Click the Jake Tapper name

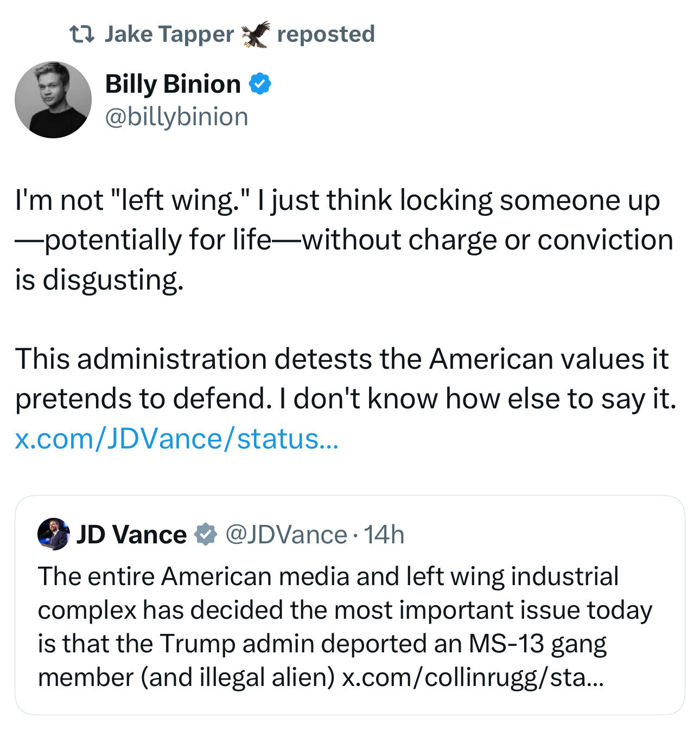coord(169,34)
